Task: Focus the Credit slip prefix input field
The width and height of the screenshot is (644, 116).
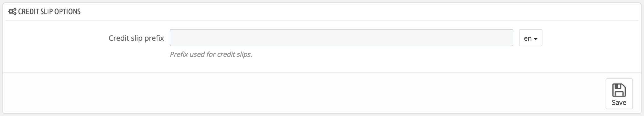Action: pos(341,38)
